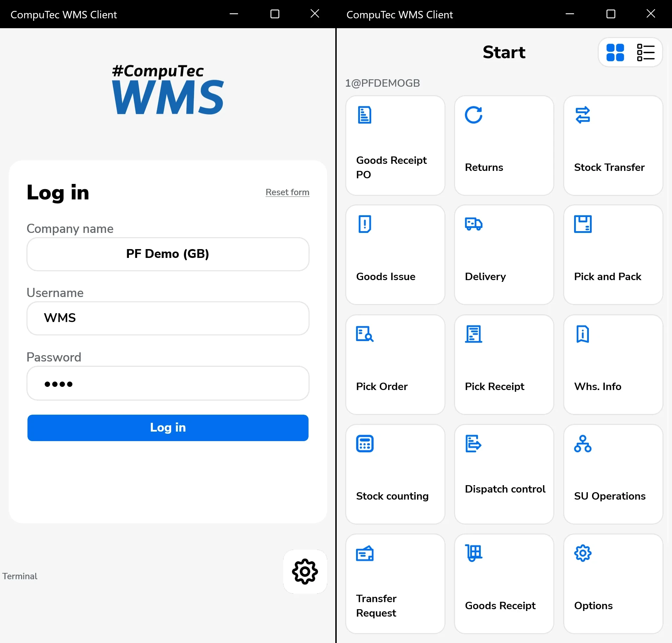Open Dispatch control
Viewport: 672px width, 643px height.
pos(504,474)
